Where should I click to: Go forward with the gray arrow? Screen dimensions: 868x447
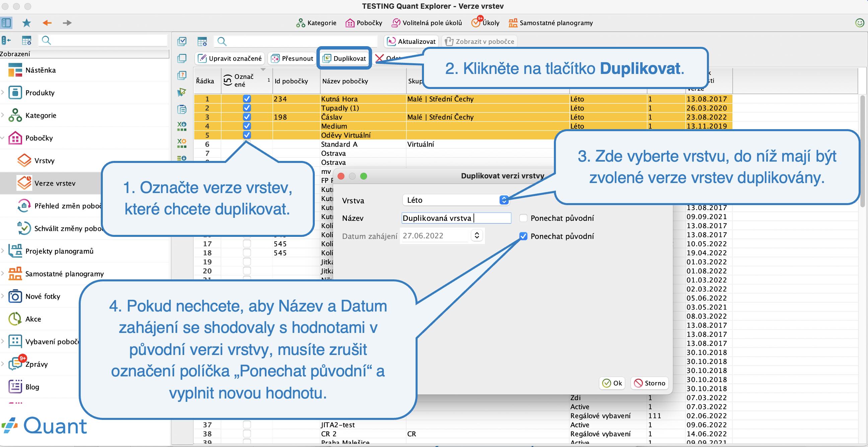(x=67, y=23)
